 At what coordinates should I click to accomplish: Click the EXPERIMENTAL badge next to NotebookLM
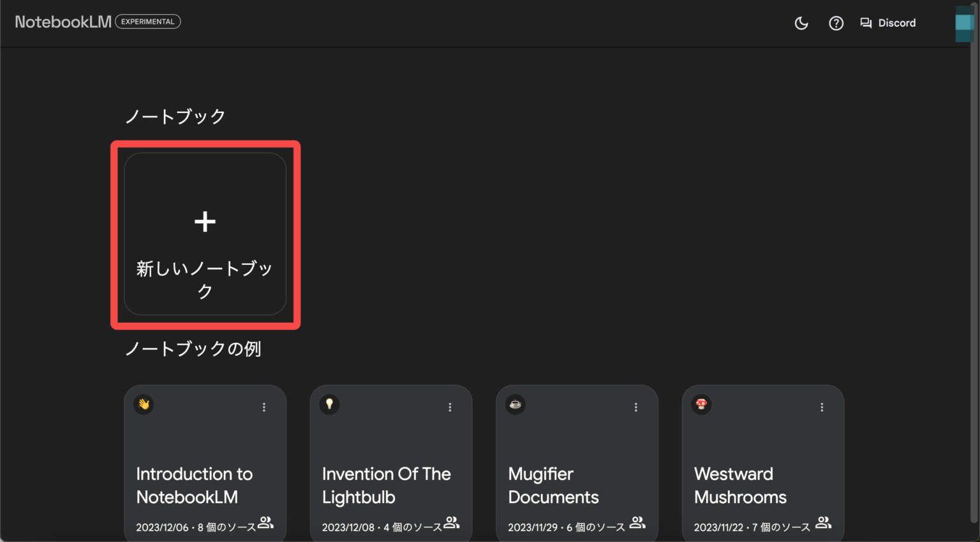click(147, 21)
